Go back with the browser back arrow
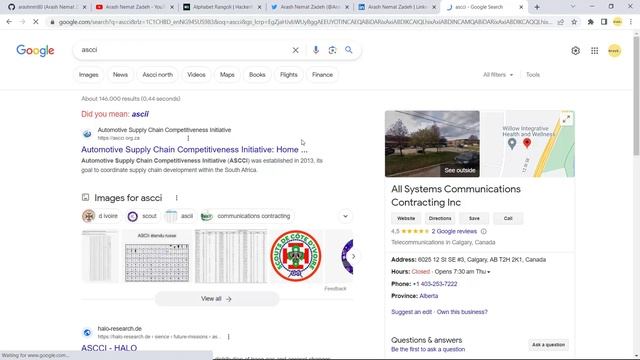640x360 pixels. click(x=9, y=22)
